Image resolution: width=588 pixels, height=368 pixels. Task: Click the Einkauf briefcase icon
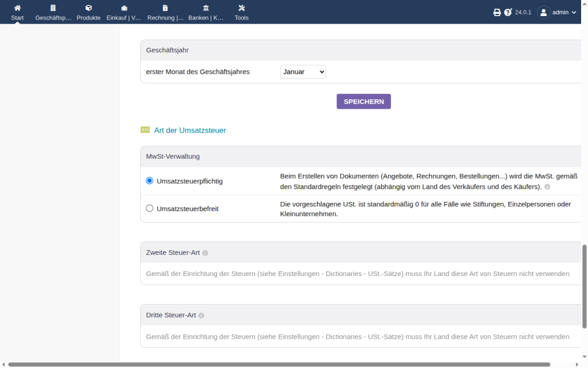pos(124,8)
